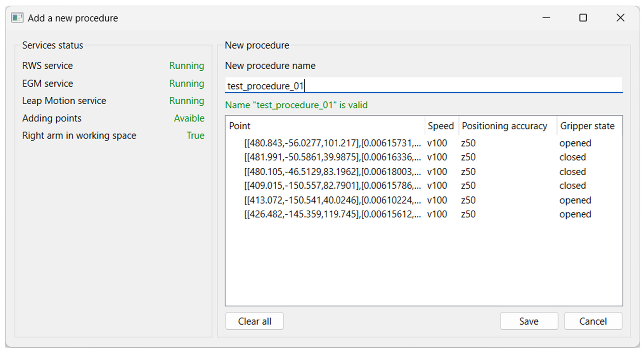Select the point row starting with 480.843
Viewport: 644px width, 352px height.
(332, 143)
